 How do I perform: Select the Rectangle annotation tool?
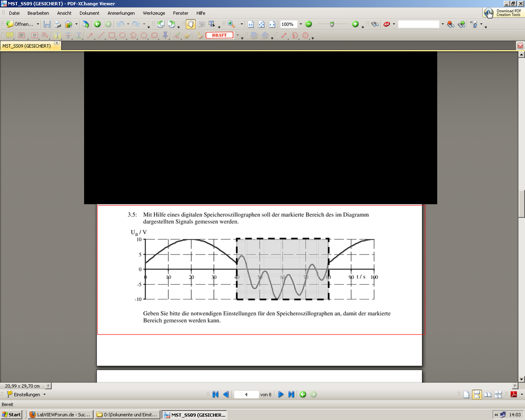[112, 35]
